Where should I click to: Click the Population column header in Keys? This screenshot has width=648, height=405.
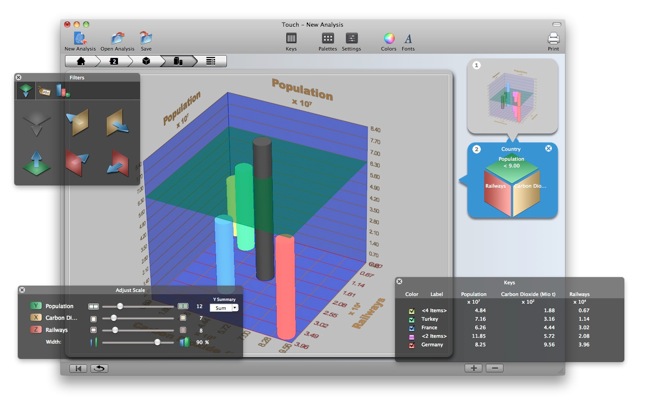pos(474,294)
